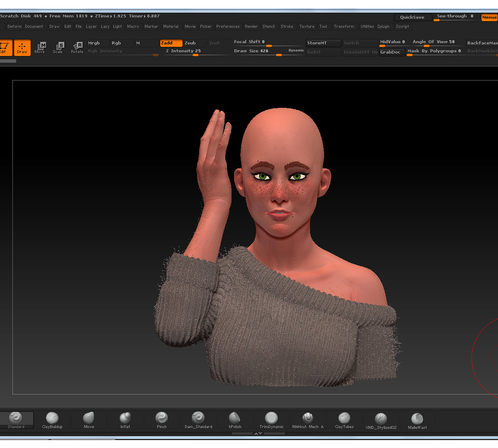Viewport: 498px width, 448px height.
Task: Select the Dam_Standard brush
Action: [x=198, y=420]
